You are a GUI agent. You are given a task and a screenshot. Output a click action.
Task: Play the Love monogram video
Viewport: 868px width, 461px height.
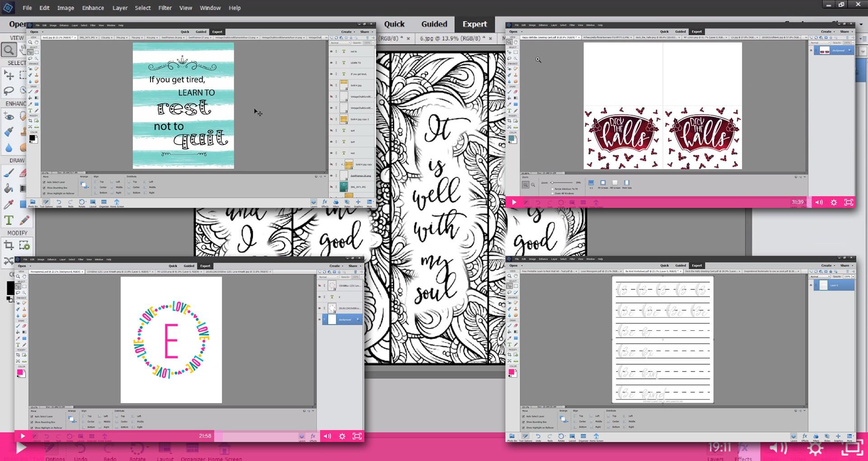[x=22, y=436]
